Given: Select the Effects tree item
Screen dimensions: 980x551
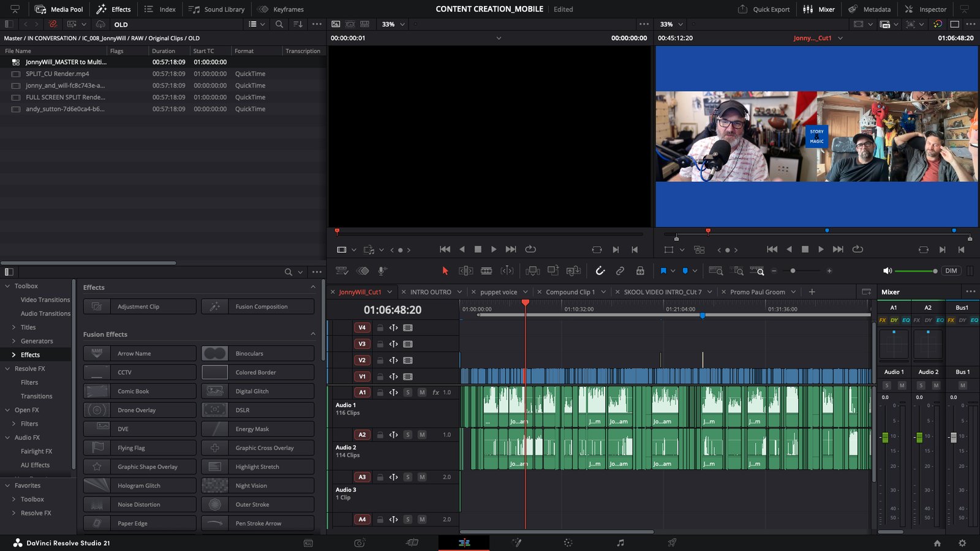Looking at the screenshot, I should point(30,355).
